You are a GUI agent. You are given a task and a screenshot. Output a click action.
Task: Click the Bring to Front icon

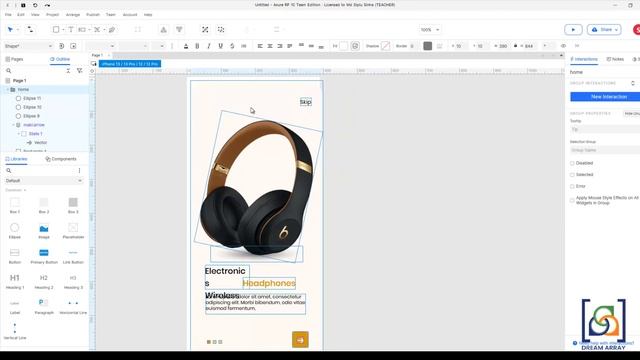(164, 29)
